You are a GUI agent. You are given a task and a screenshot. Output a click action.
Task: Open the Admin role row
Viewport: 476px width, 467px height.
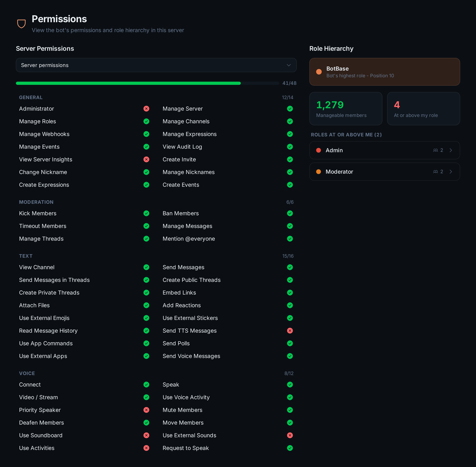click(x=385, y=150)
